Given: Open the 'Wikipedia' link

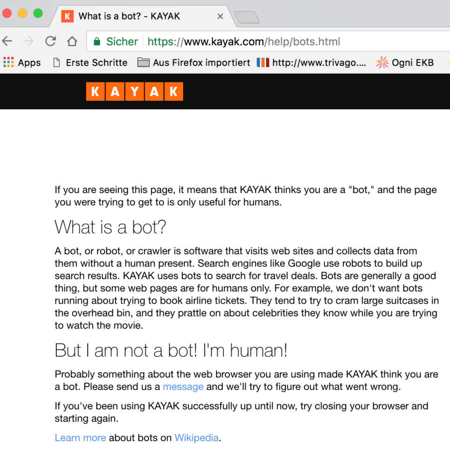Looking at the screenshot, I should (x=196, y=438).
